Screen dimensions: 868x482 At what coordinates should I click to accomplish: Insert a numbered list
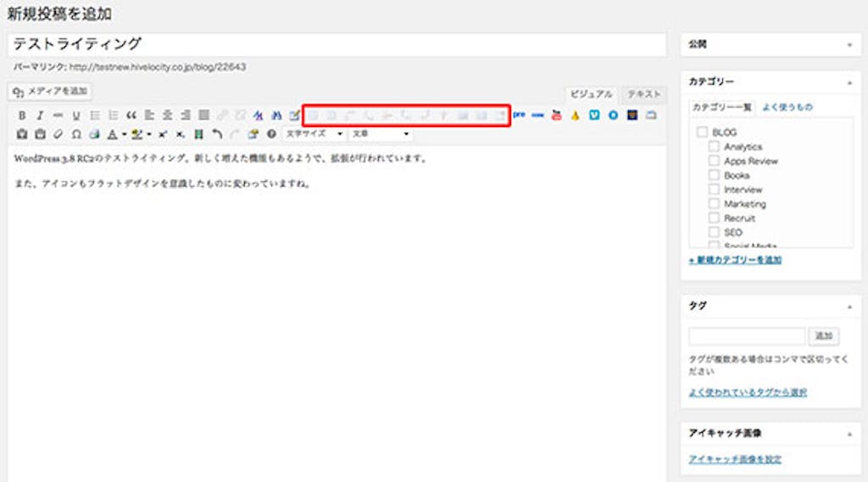click(x=113, y=115)
